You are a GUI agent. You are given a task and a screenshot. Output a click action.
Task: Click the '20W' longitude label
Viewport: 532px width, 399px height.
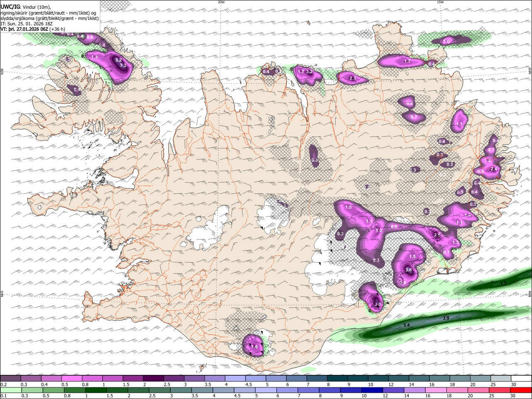point(221,2)
